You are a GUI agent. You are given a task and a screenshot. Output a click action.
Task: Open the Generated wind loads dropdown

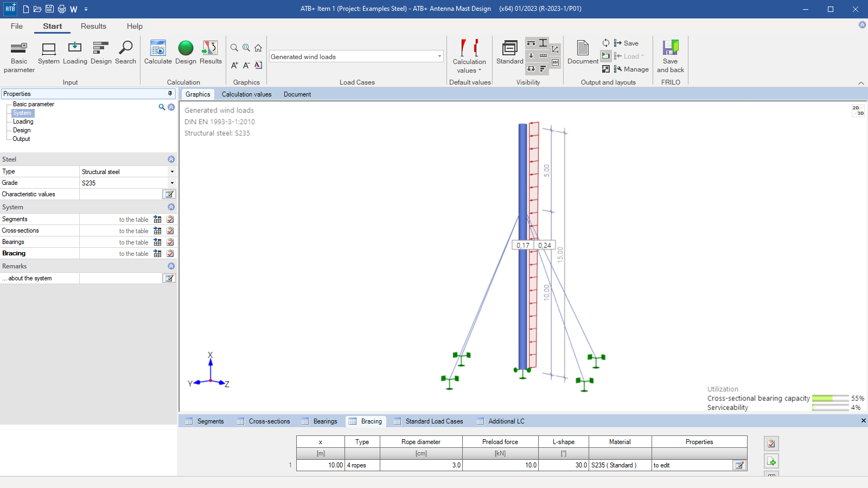[x=439, y=56]
